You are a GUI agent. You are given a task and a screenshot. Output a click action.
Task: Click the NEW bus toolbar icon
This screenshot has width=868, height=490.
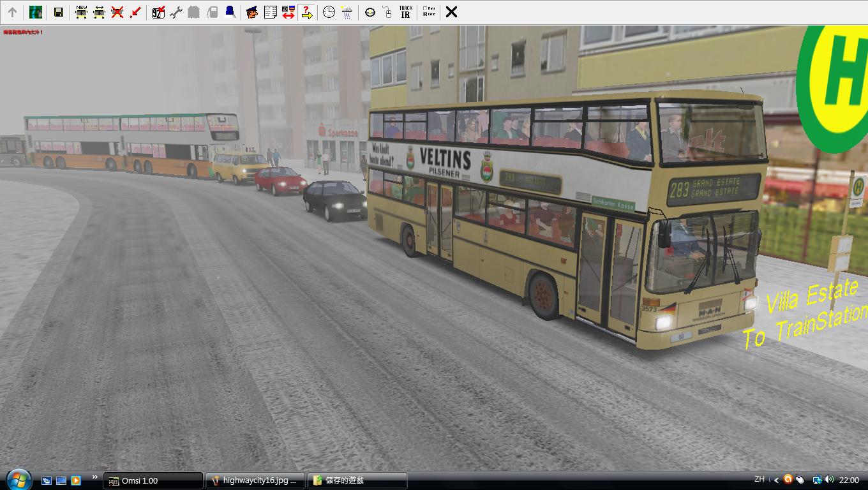[81, 12]
